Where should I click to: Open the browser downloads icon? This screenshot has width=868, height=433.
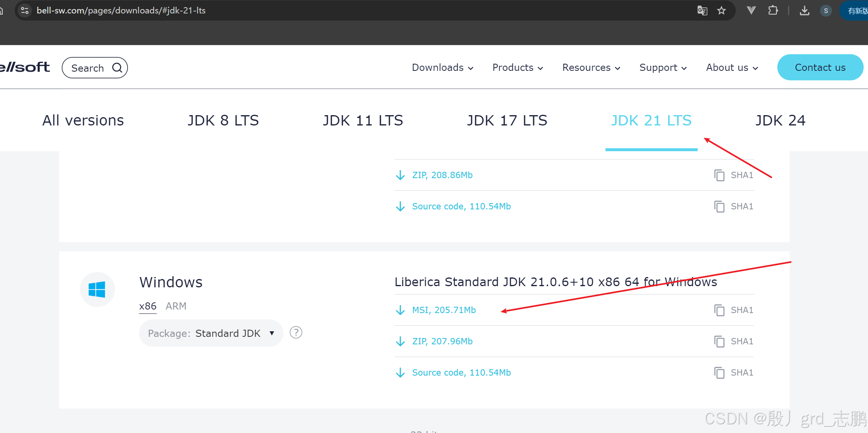tap(804, 11)
